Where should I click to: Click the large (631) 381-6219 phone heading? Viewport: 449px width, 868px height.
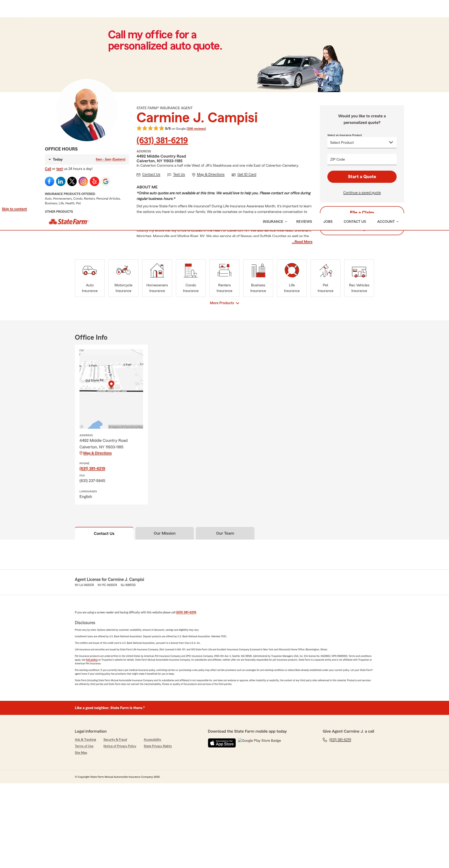[x=162, y=140]
